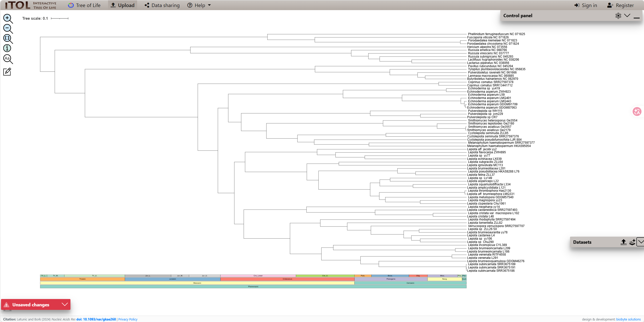Click the Cretaceous time scale bar

287,279
